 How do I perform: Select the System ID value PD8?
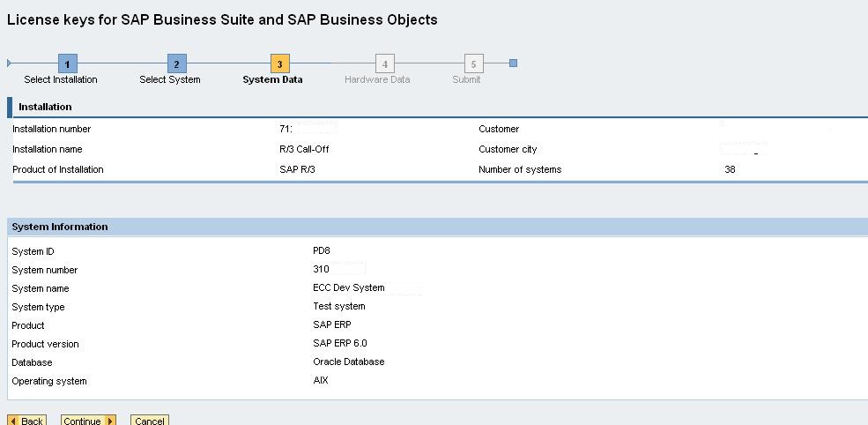click(322, 251)
